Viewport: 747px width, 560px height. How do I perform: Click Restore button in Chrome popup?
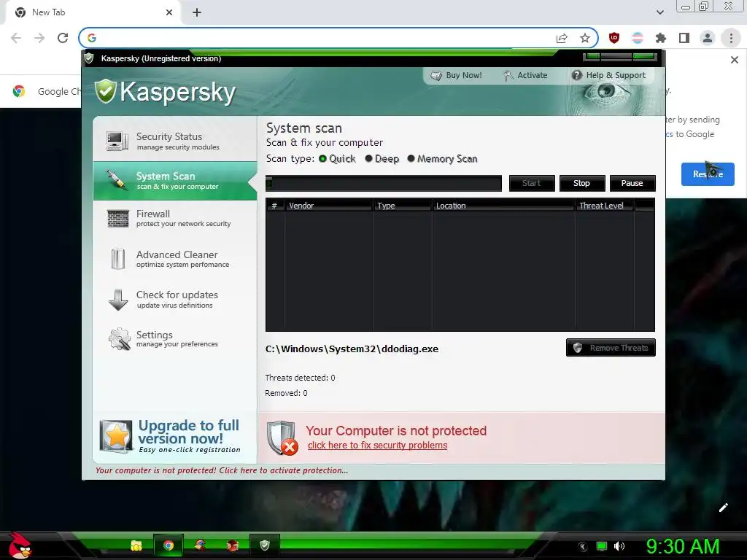[708, 174]
